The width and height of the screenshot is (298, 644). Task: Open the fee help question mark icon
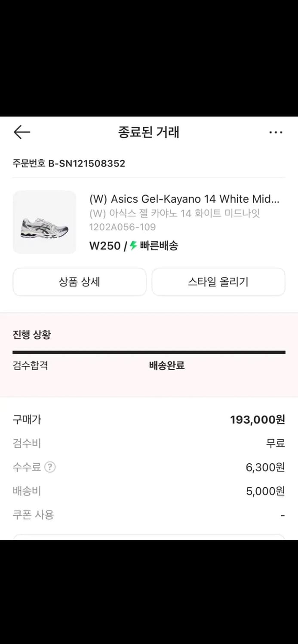coord(50,467)
